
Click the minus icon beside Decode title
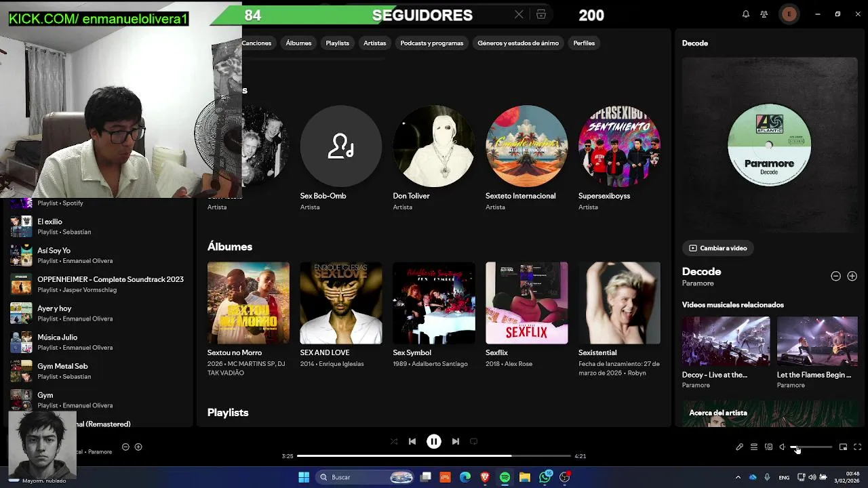click(835, 276)
